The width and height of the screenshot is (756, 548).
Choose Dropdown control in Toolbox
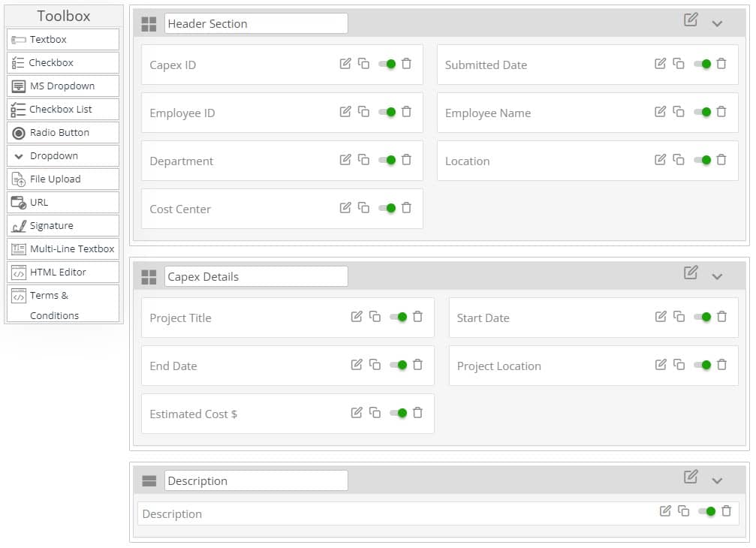(x=63, y=155)
